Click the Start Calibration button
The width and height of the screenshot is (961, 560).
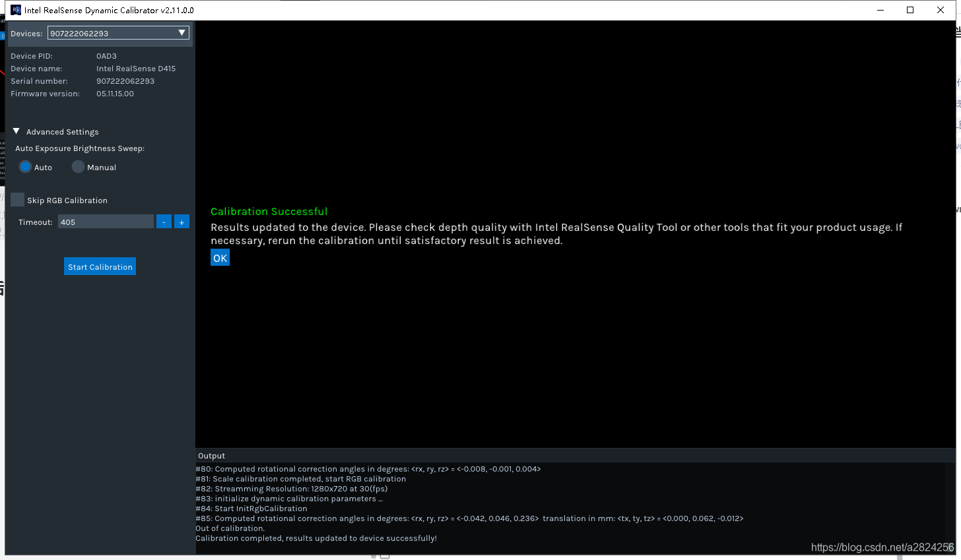coord(100,266)
